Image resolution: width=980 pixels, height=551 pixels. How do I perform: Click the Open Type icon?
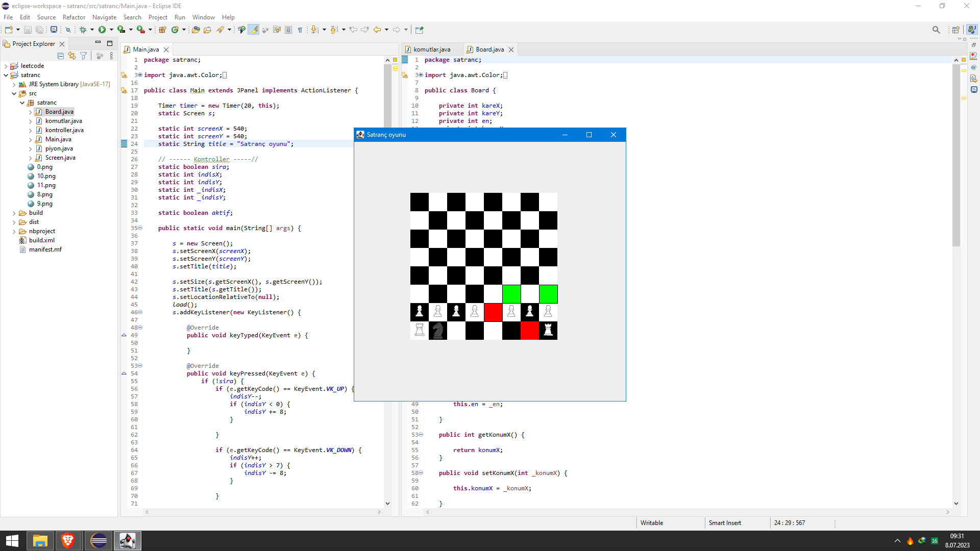click(x=196, y=30)
